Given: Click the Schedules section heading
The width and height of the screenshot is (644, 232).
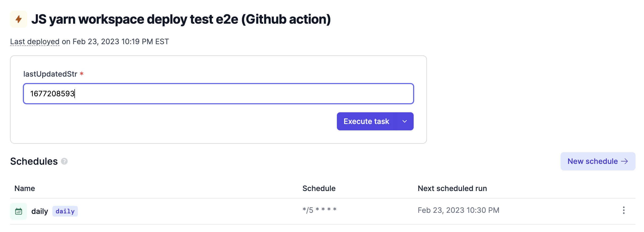Looking at the screenshot, I should coord(34,161).
